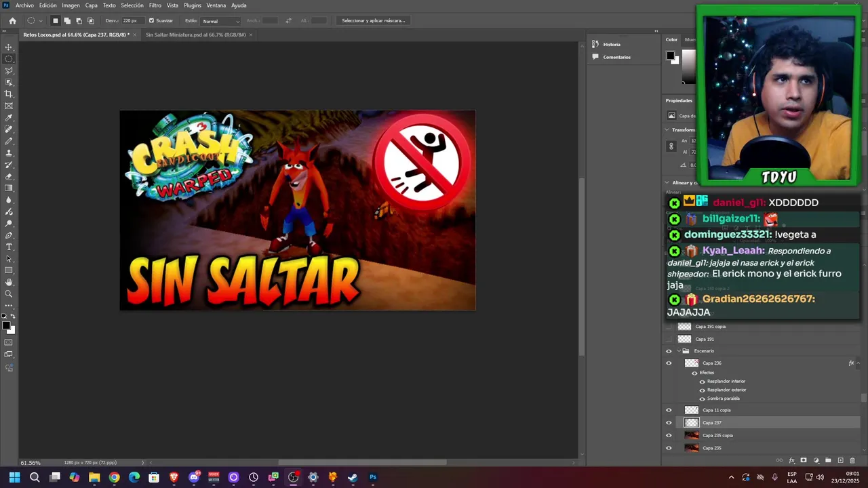Select the Zoom tool
The width and height of the screenshot is (868, 488).
point(9,294)
